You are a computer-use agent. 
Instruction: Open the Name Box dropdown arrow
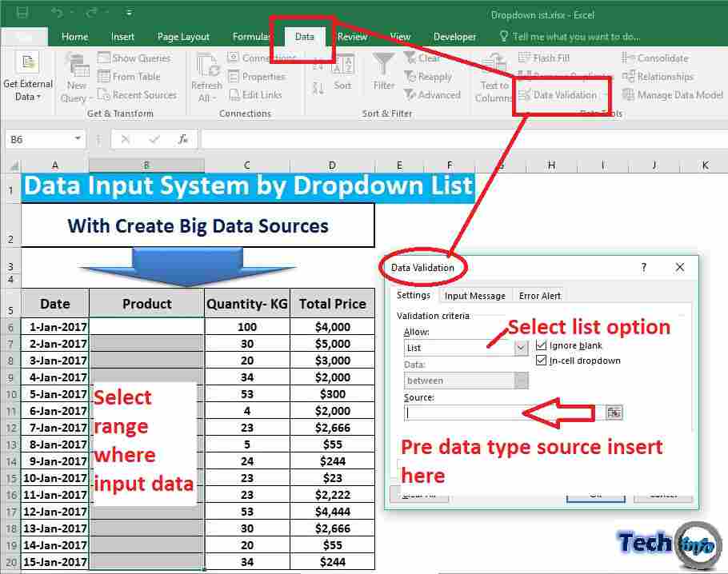click(x=78, y=138)
